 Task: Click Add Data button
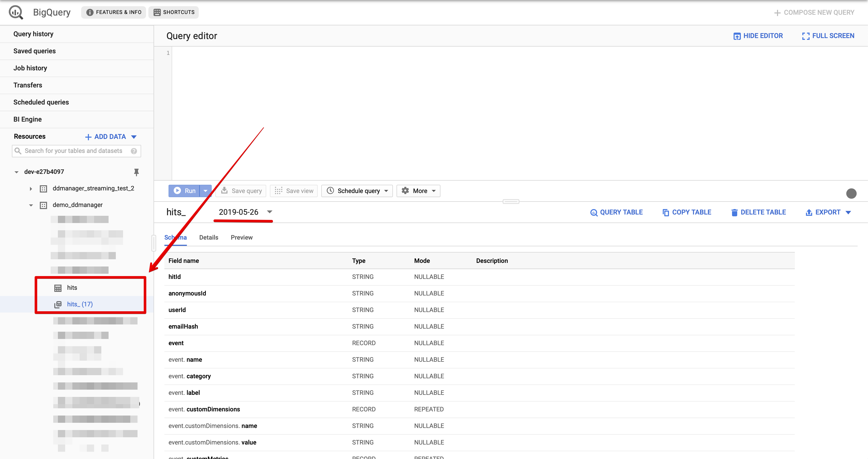[105, 137]
